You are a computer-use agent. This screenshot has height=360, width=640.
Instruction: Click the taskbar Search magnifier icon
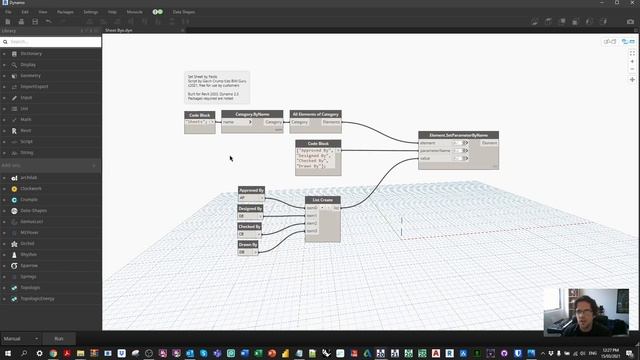point(24,353)
